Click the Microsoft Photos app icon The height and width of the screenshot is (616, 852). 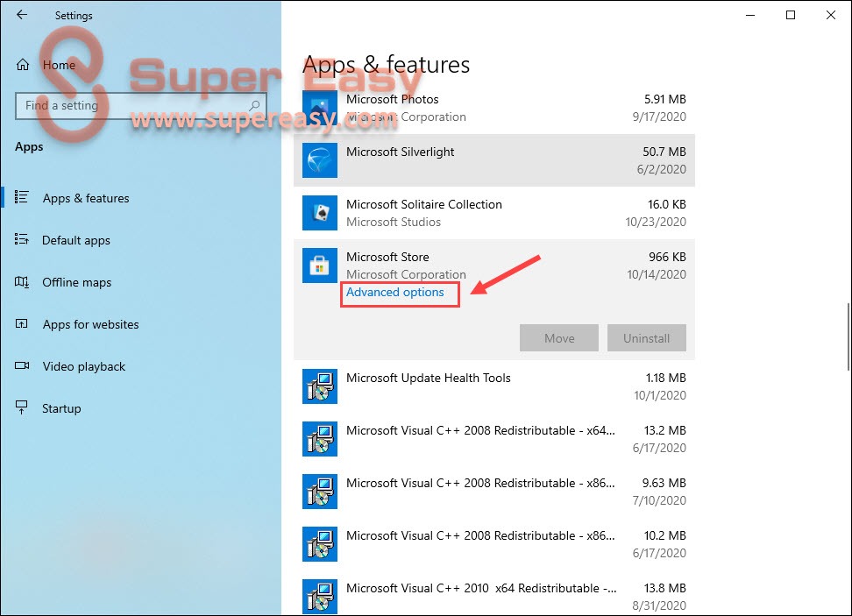319,108
